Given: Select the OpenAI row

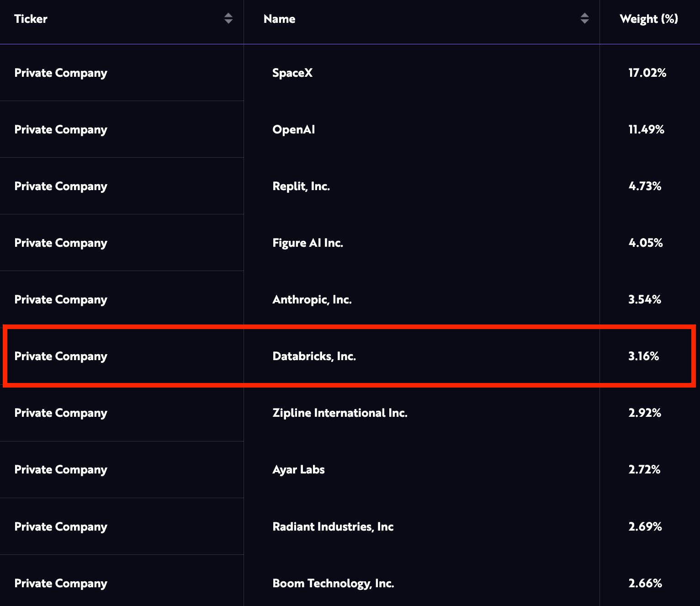Looking at the screenshot, I should click(x=294, y=129).
